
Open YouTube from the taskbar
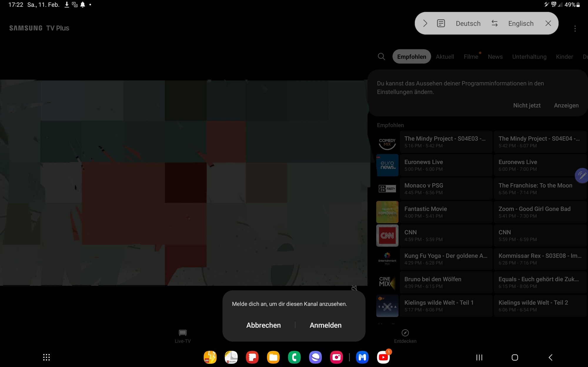pos(383,357)
